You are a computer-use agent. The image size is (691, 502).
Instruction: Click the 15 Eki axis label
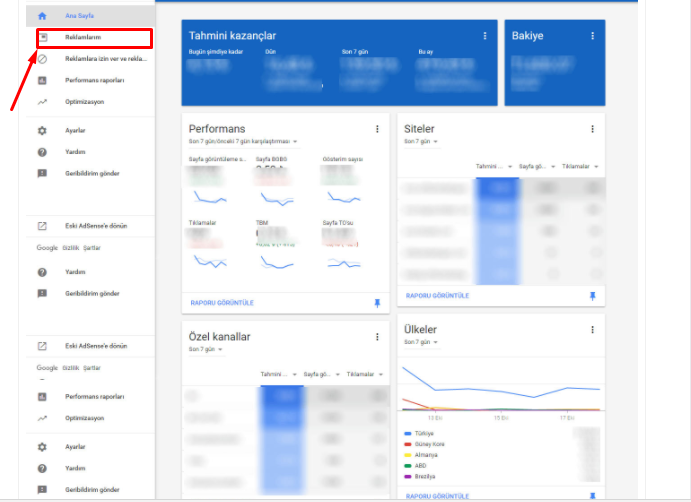[x=501, y=418]
